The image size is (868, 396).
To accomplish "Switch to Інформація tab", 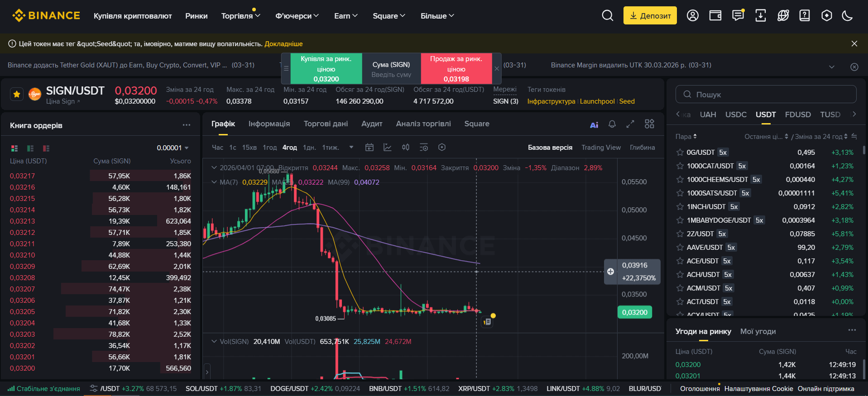I will 269,124.
